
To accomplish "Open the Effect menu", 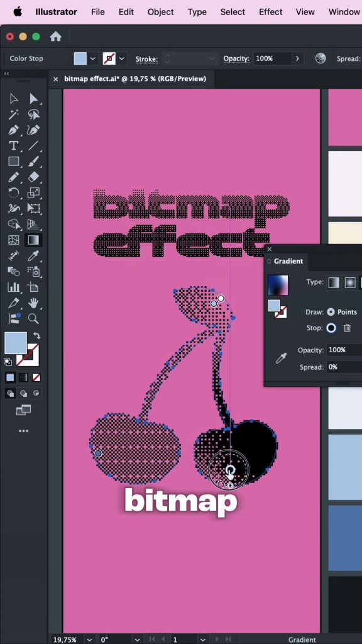I will pos(270,12).
